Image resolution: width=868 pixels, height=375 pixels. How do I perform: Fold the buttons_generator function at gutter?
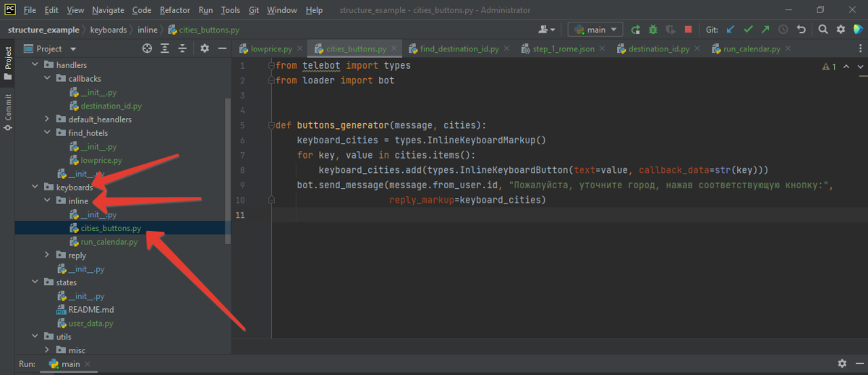click(x=271, y=125)
